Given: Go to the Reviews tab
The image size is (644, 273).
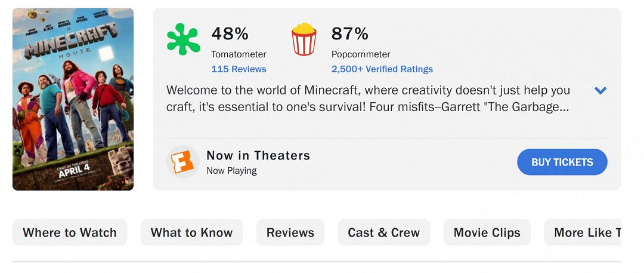Looking at the screenshot, I should (x=290, y=232).
